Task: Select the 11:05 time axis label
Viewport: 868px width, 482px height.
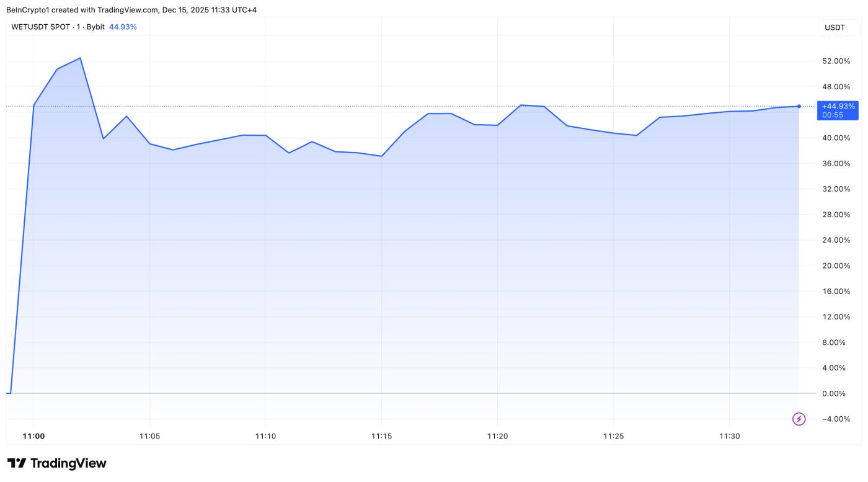Action: click(149, 436)
